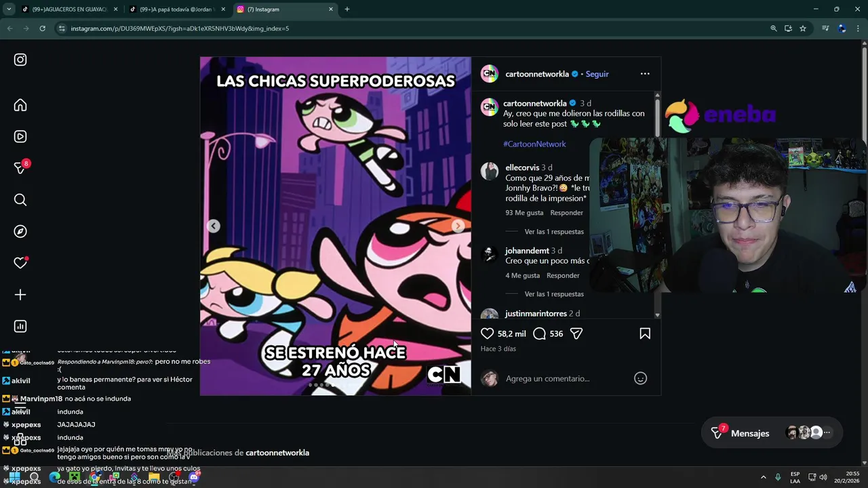
Task: Open the justinmarintorres profile
Action: click(x=536, y=314)
